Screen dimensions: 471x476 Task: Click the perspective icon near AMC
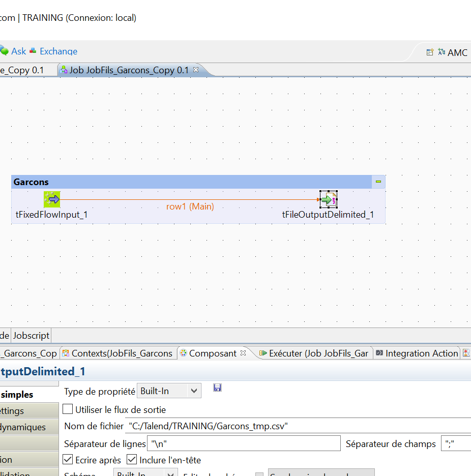(430, 52)
